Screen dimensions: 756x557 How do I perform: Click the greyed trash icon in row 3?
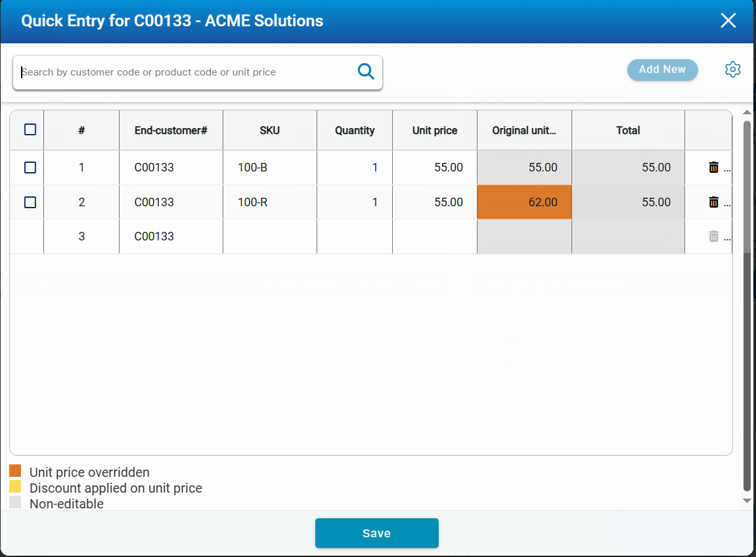click(714, 236)
